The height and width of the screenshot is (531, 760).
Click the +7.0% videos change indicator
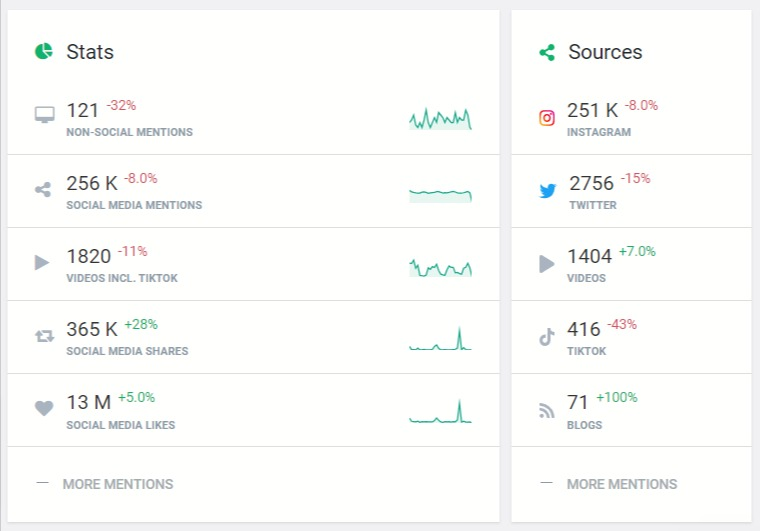click(637, 251)
